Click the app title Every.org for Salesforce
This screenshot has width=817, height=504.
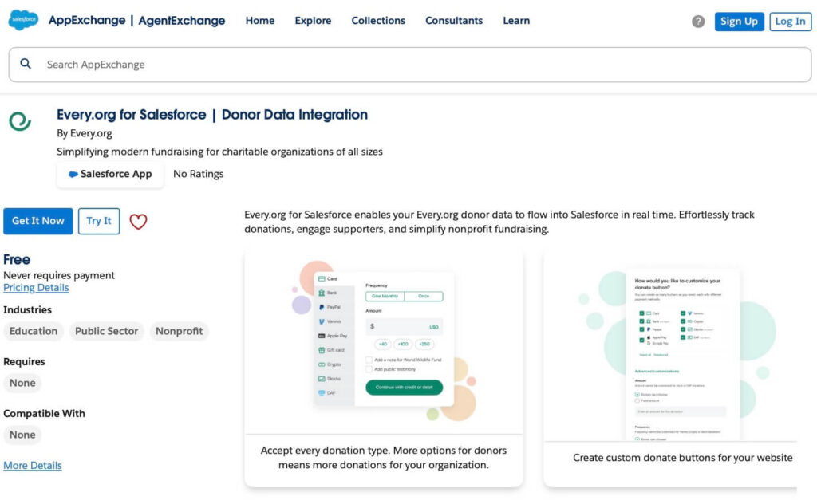click(212, 115)
